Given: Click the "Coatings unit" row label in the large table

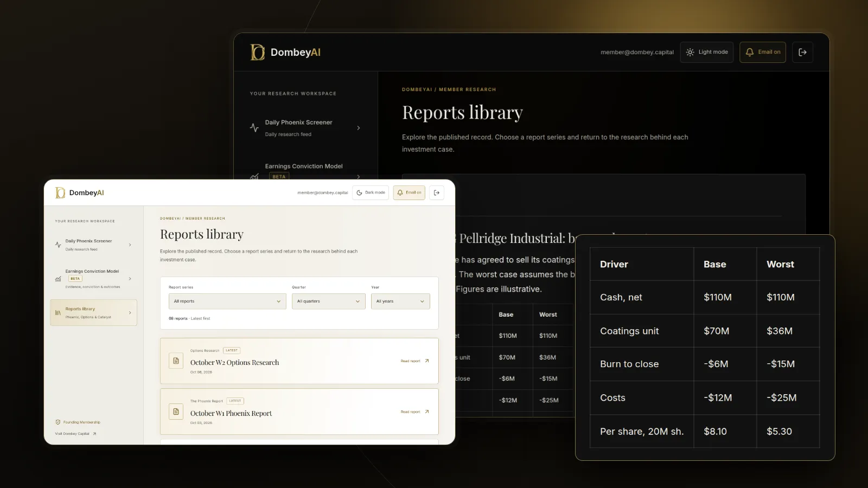Looking at the screenshot, I should (x=629, y=331).
